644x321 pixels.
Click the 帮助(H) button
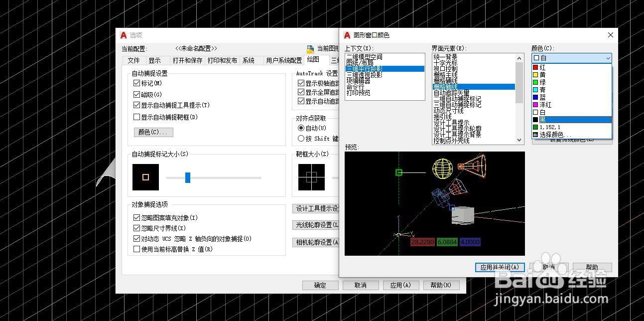[441, 285]
